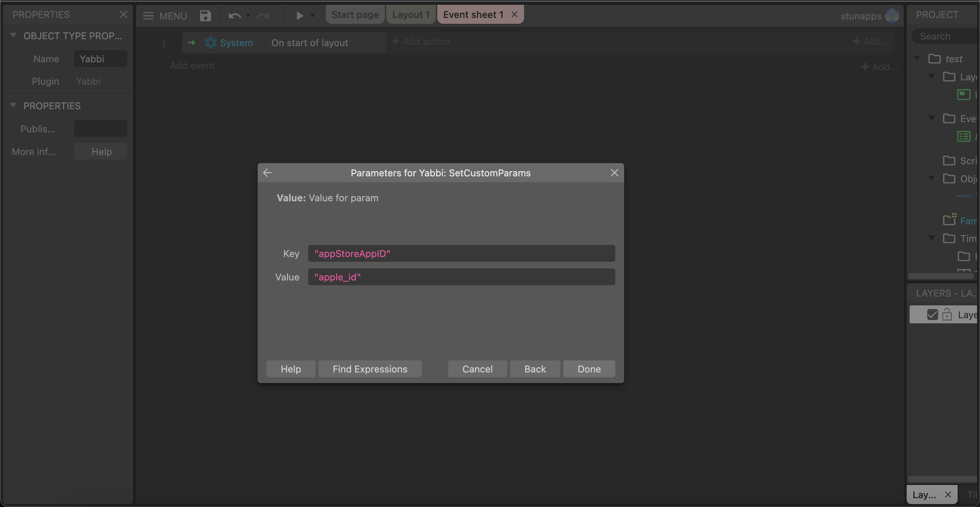This screenshot has height=507, width=980.
Task: Click the undo arrow icon
Action: coord(234,16)
